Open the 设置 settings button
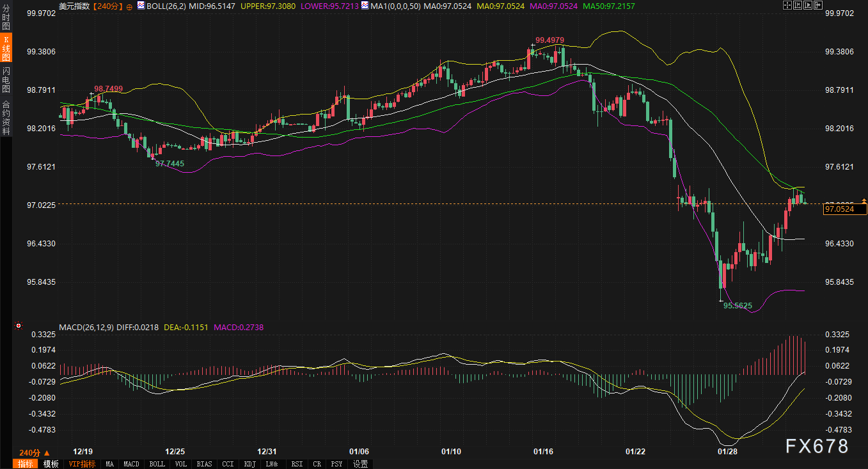 tap(360, 464)
